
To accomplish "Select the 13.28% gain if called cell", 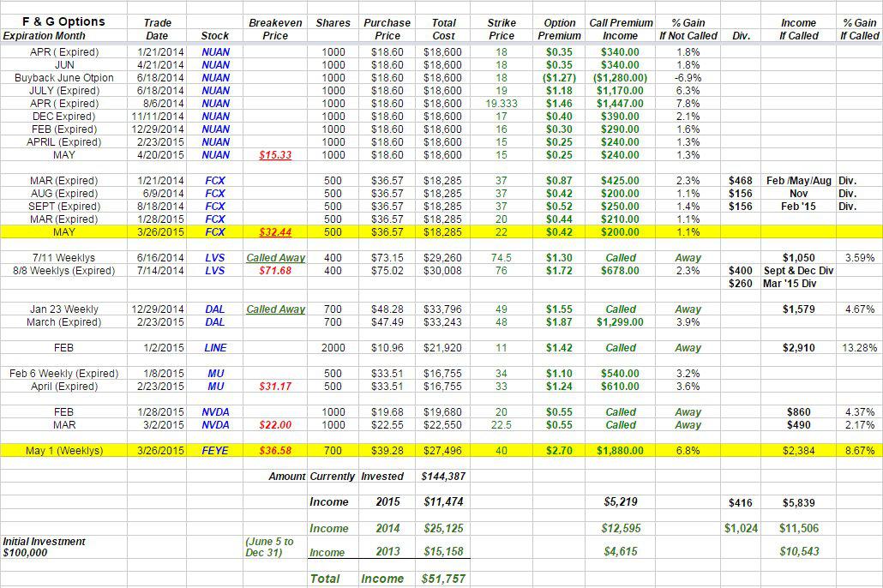I will click(859, 348).
